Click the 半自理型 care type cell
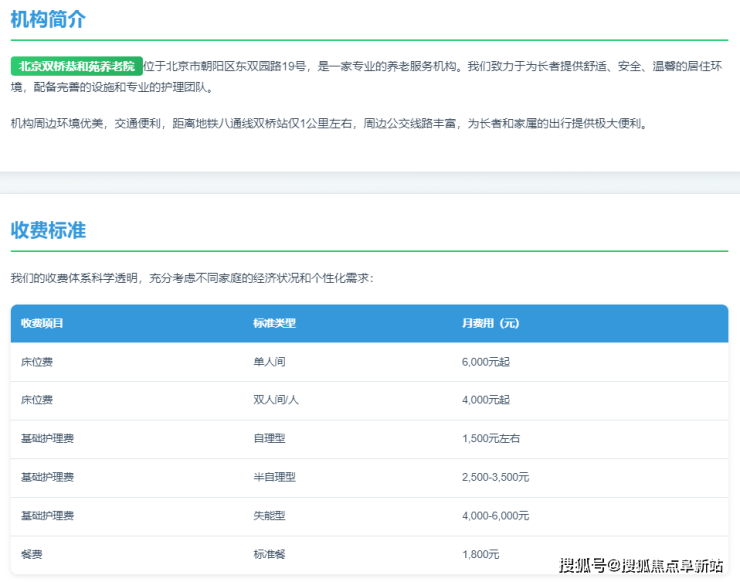740x582 pixels. coord(274,477)
